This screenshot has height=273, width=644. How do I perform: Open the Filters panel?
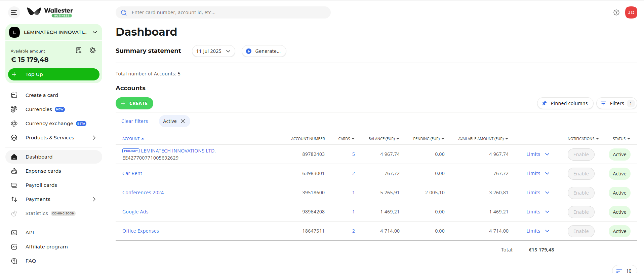[616, 103]
